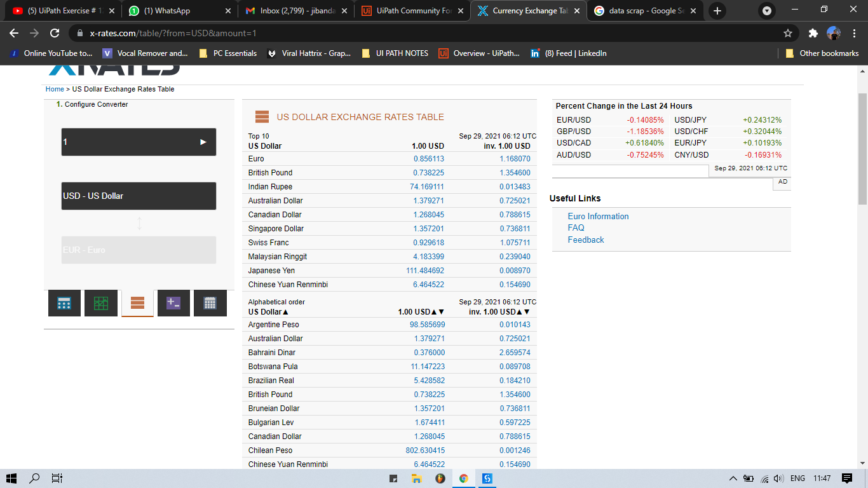Click Bulgarian Lev rate 1.674411
868x488 pixels.
point(430,423)
